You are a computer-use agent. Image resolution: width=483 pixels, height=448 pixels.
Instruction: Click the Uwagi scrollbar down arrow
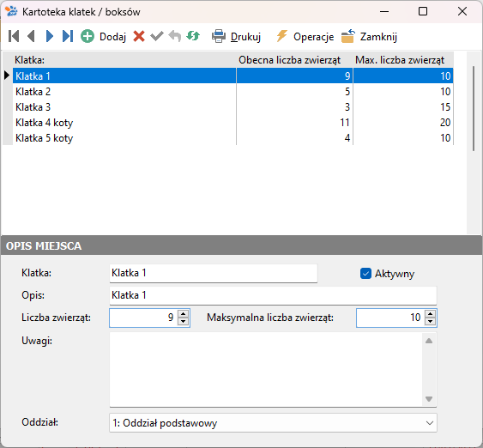pyautogui.click(x=429, y=399)
